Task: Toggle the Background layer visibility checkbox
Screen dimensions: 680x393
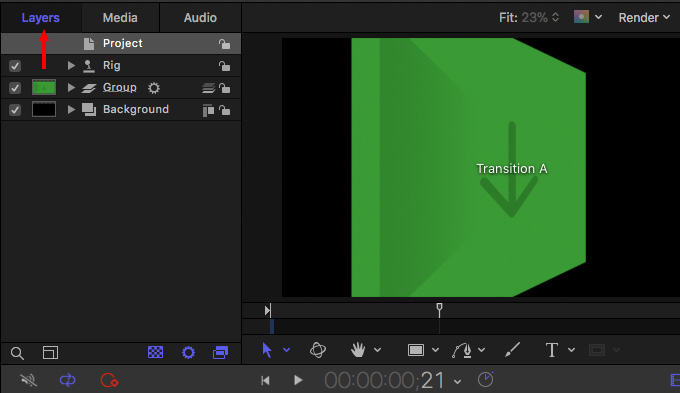Action: (x=15, y=110)
